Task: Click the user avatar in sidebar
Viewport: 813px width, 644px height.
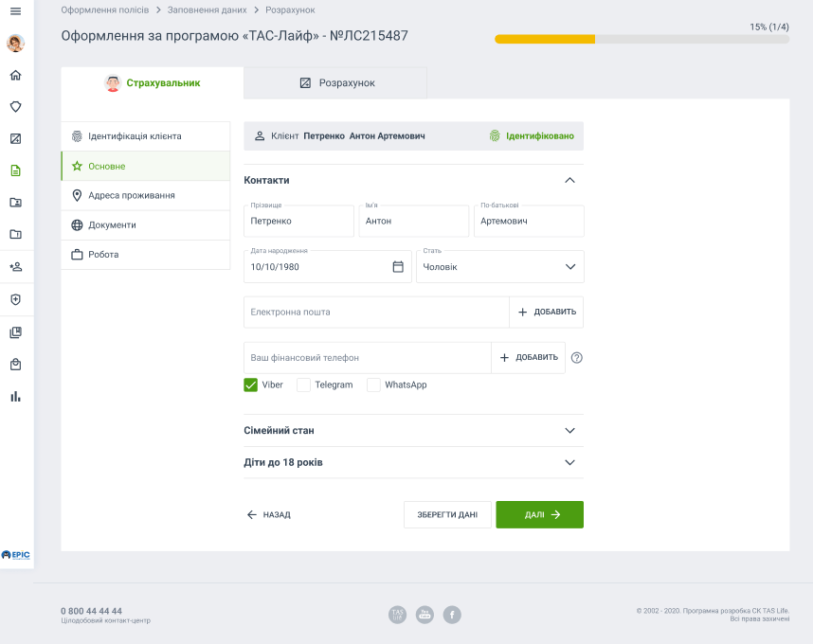Action: click(x=15, y=43)
